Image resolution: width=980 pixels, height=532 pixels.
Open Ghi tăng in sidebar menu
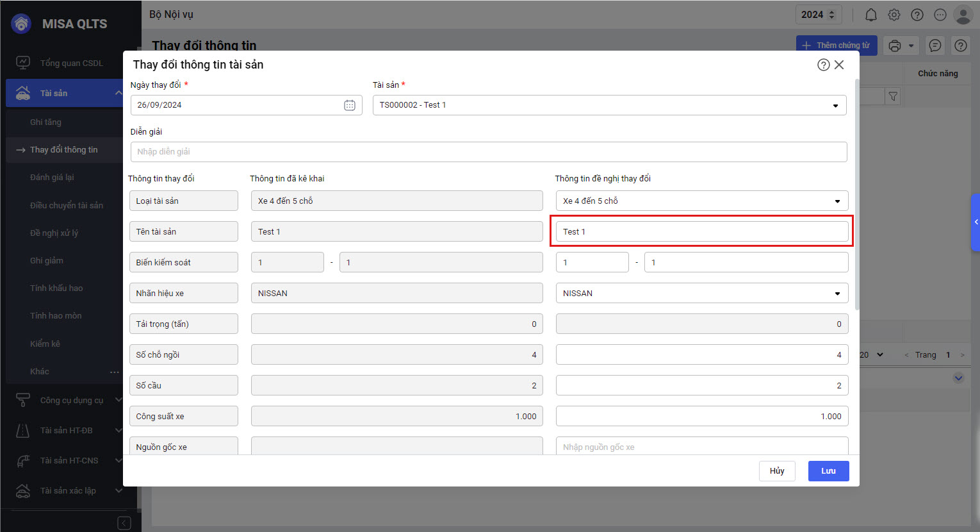[45, 122]
